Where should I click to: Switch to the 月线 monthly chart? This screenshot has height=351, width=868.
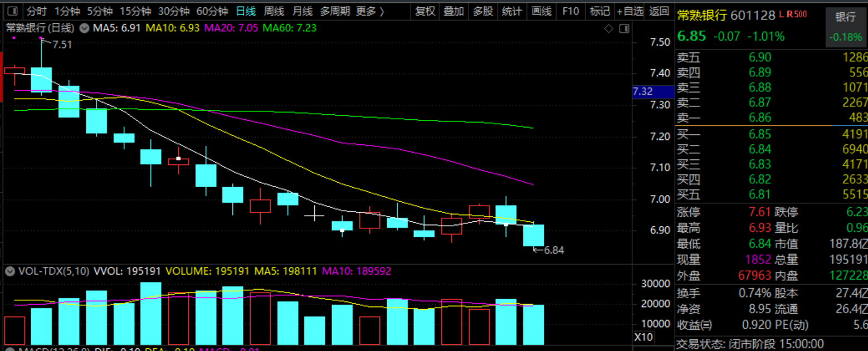click(x=303, y=11)
